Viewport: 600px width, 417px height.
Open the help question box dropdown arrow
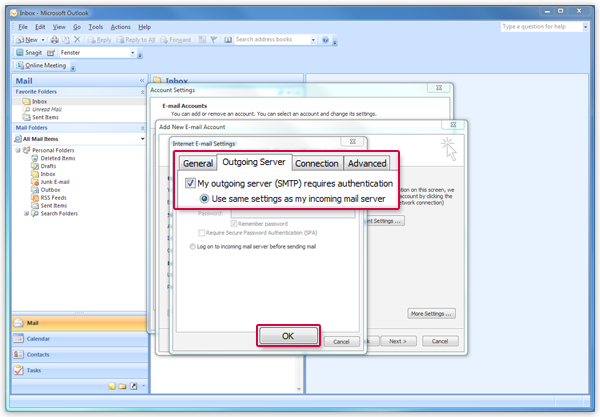point(585,27)
